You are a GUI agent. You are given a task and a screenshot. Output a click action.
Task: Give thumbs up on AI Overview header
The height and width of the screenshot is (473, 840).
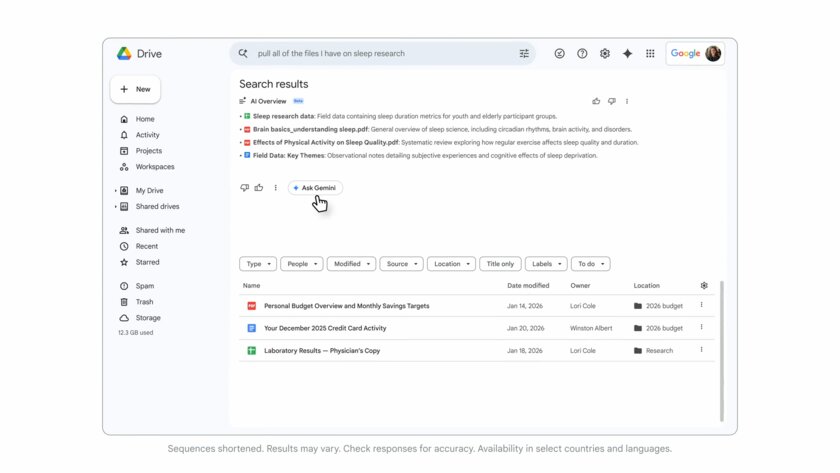tap(596, 101)
